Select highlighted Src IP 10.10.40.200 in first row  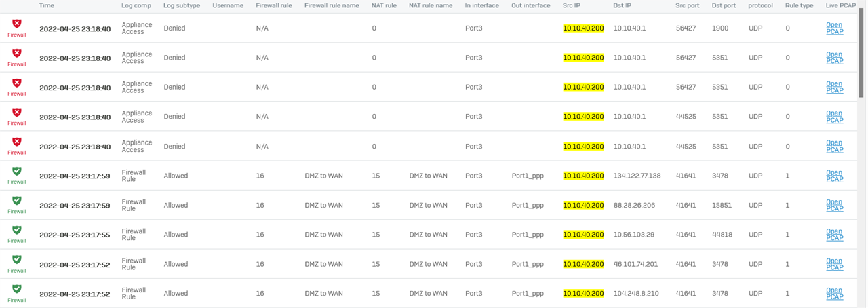pos(583,28)
